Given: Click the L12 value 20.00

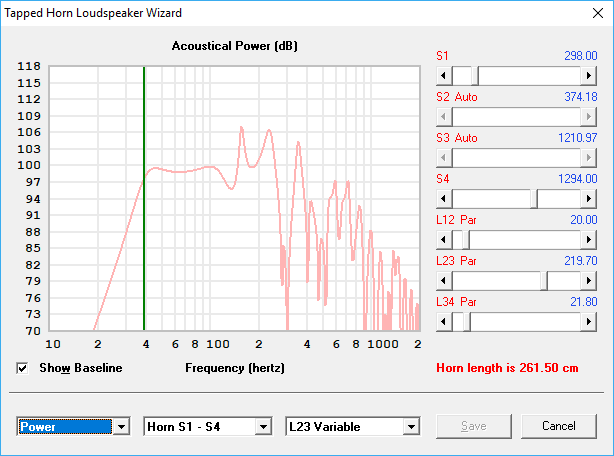Looking at the screenshot, I should coord(583,220).
